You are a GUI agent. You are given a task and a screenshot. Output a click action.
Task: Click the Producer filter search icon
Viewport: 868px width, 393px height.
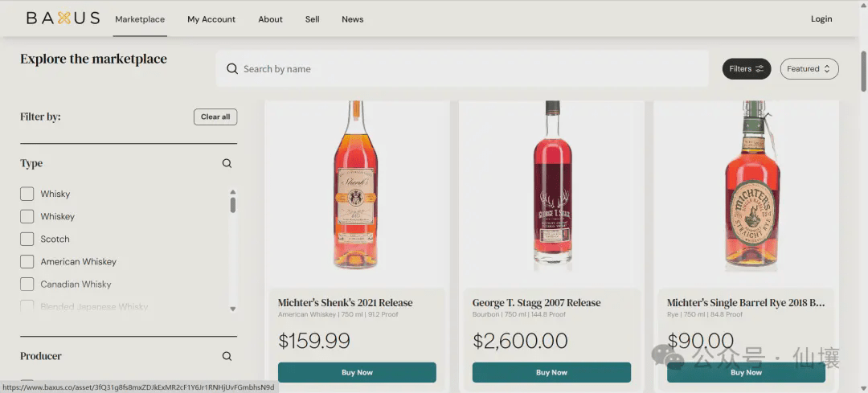227,356
